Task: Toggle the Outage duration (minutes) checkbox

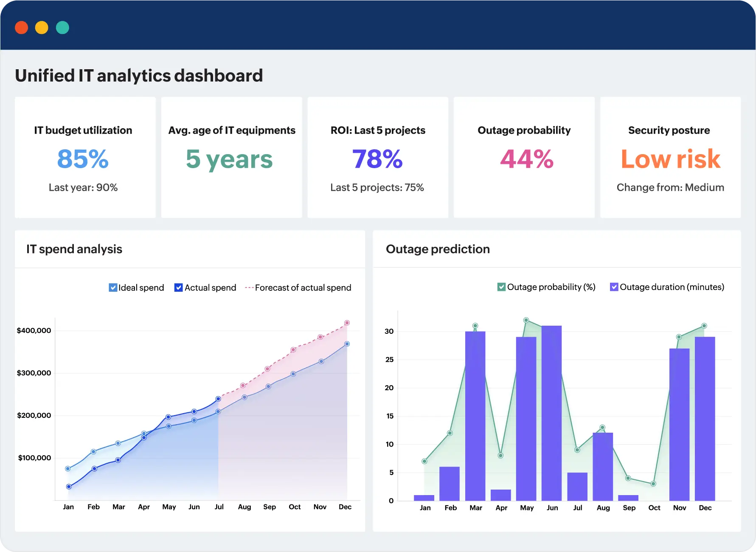Action: pyautogui.click(x=614, y=287)
